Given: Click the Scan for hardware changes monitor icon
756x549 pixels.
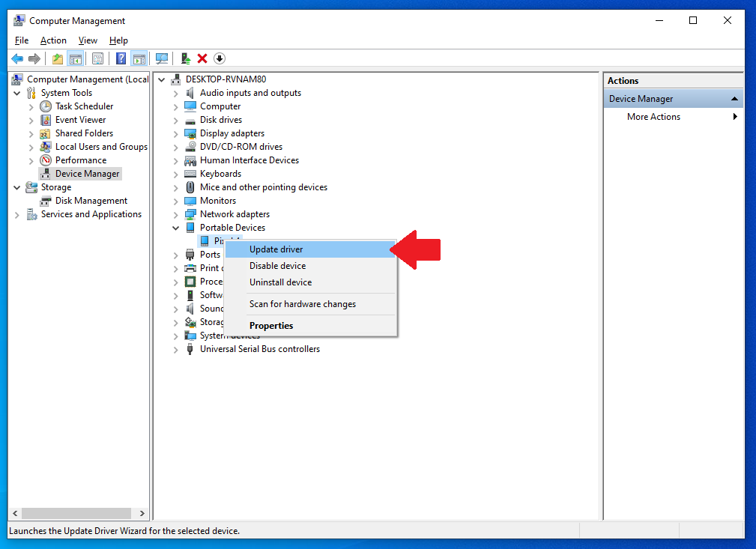Looking at the screenshot, I should 161,58.
